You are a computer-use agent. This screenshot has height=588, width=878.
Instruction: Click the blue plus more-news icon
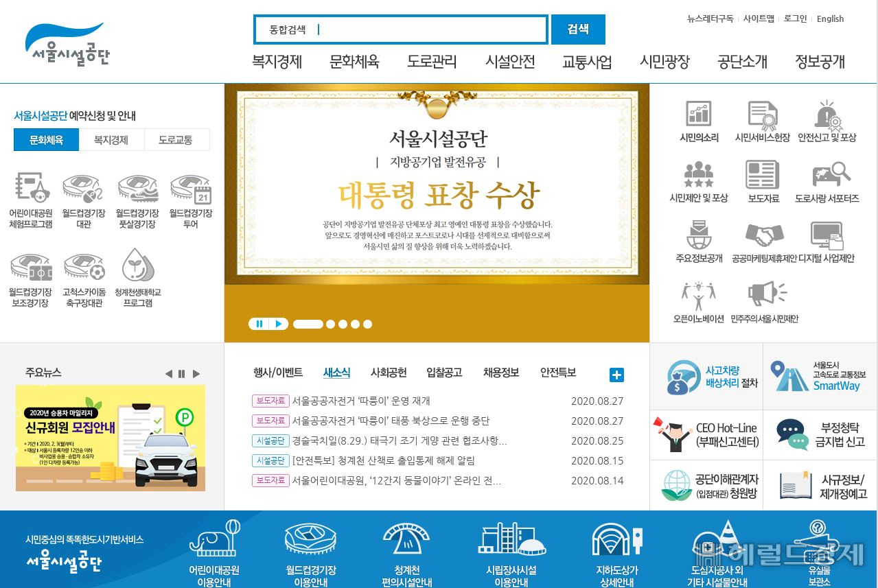click(616, 375)
